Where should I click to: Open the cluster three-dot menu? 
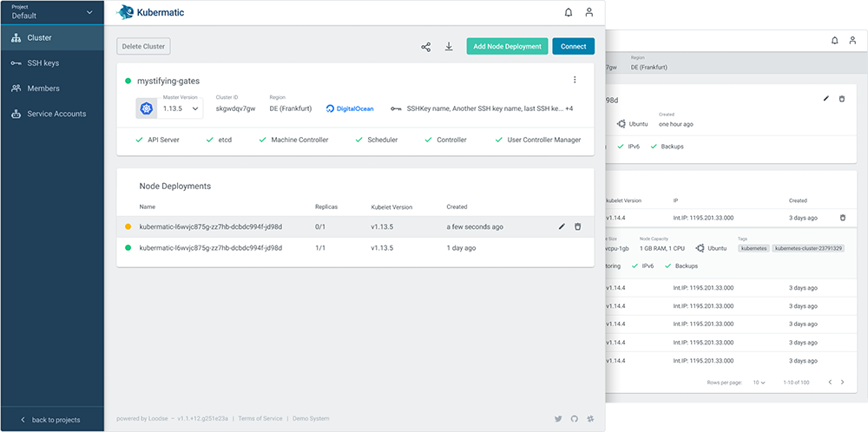tap(575, 80)
